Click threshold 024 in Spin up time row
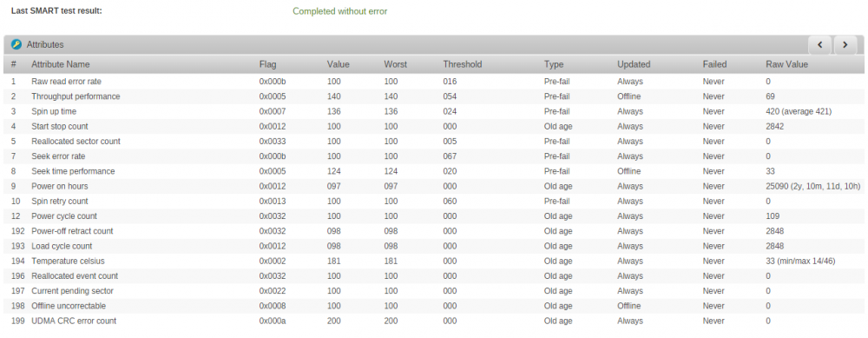This screenshot has height=338, width=868. [x=450, y=111]
